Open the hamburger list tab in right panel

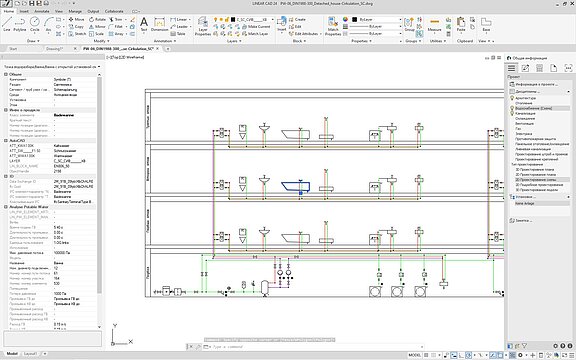[511, 68]
